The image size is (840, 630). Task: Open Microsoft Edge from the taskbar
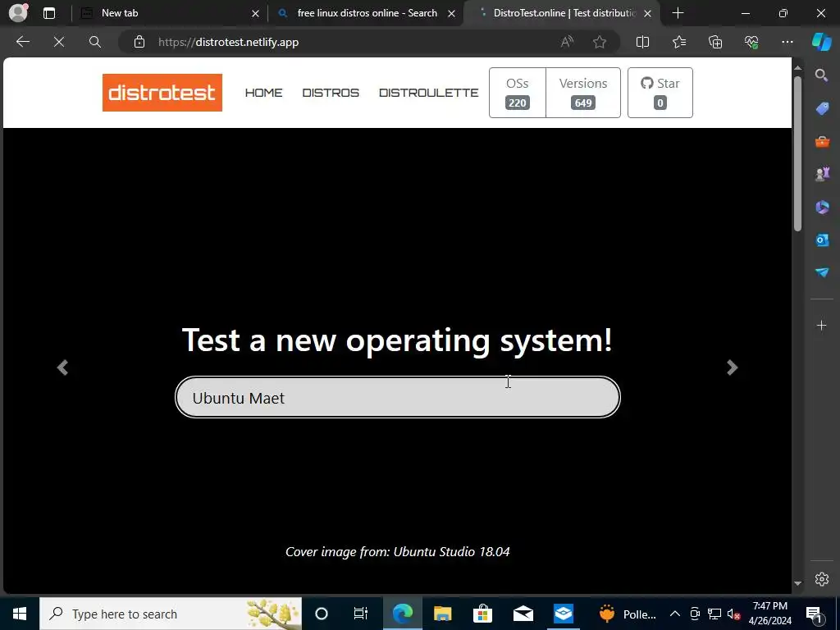click(x=402, y=614)
